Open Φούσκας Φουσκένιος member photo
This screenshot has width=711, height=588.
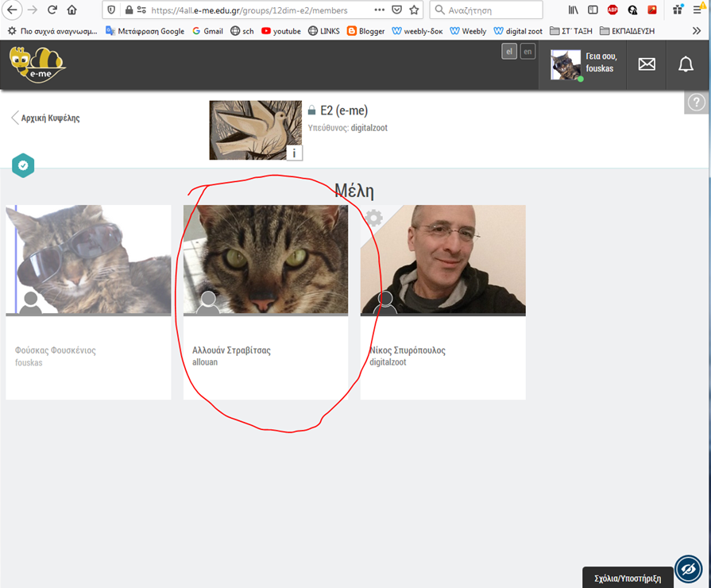tap(88, 260)
